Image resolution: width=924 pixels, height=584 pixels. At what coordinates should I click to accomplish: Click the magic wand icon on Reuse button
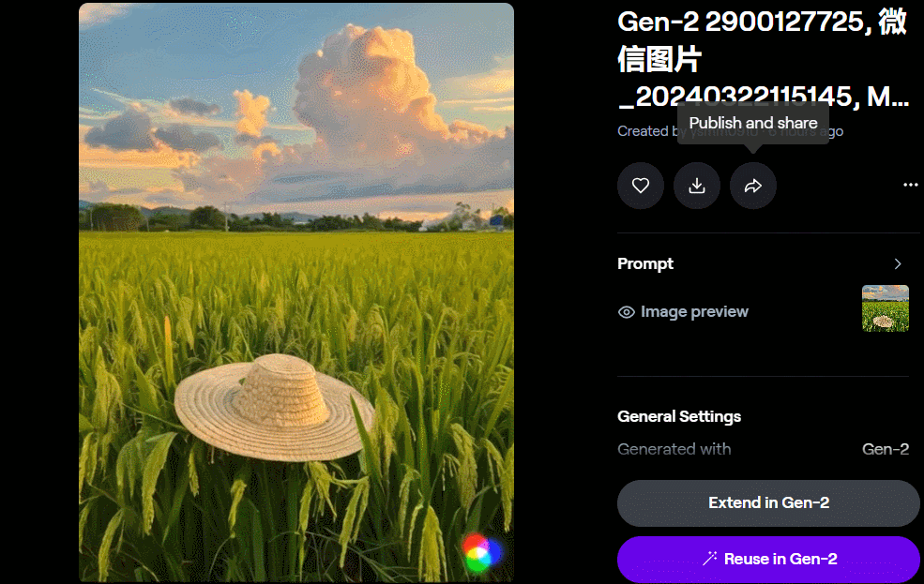click(710, 559)
